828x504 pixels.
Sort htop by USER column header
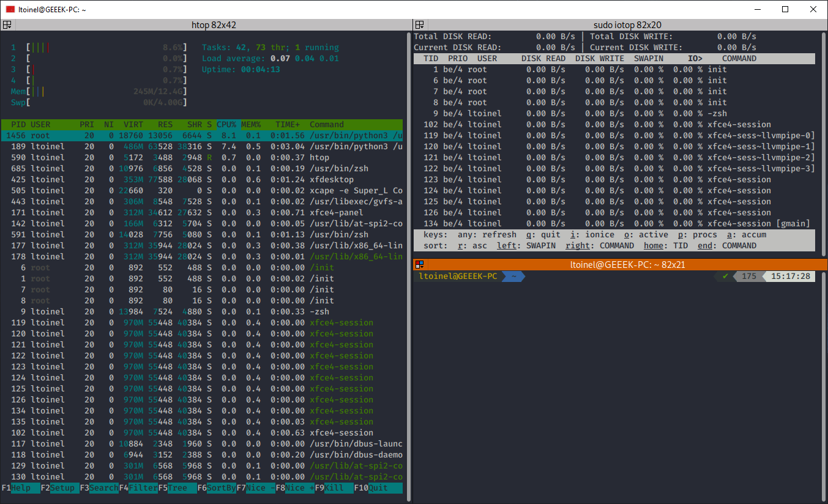pyautogui.click(x=40, y=124)
